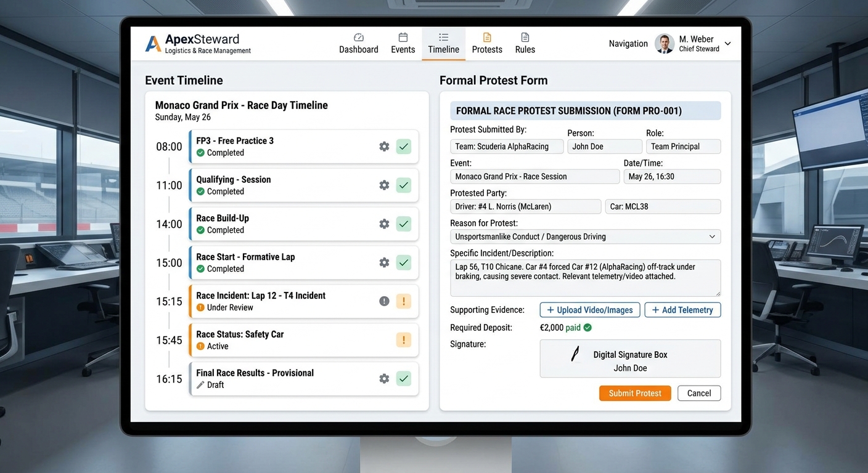868x473 pixels.
Task: Go to the Rules tab
Action: click(x=525, y=44)
